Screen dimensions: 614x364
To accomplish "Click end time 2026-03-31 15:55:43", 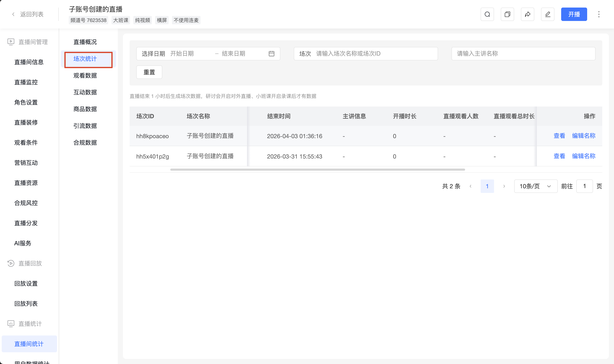I will coord(294,156).
